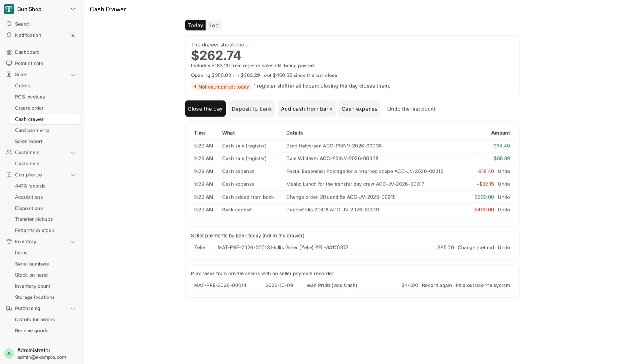
Task: Click the Administrator avatar icon
Action: pos(9,353)
